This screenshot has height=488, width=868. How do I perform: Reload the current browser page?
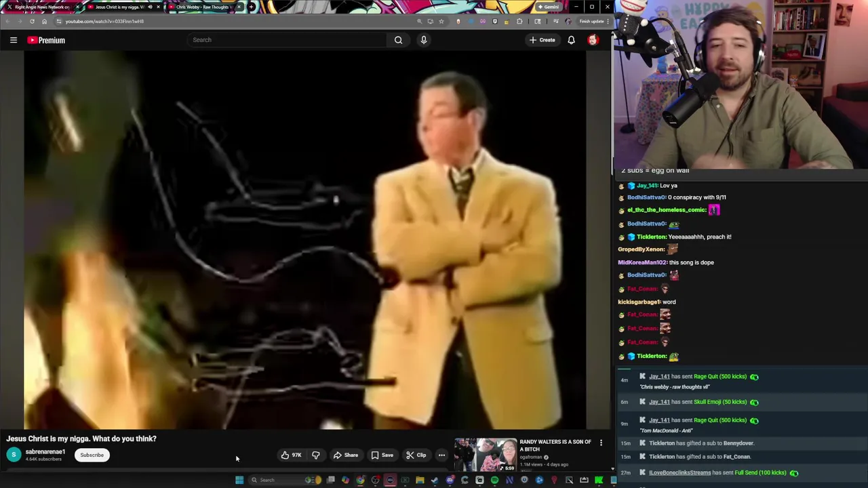[32, 21]
